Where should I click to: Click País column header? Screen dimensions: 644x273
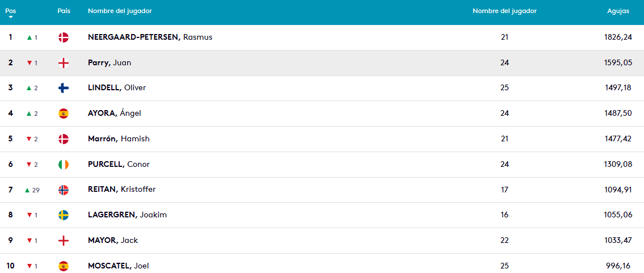64,11
